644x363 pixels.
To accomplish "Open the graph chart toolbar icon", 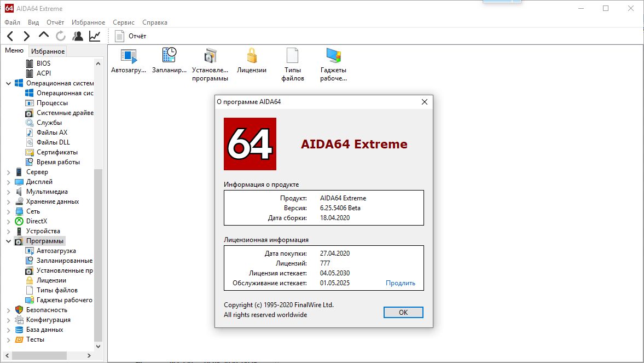I will pyautogui.click(x=95, y=36).
